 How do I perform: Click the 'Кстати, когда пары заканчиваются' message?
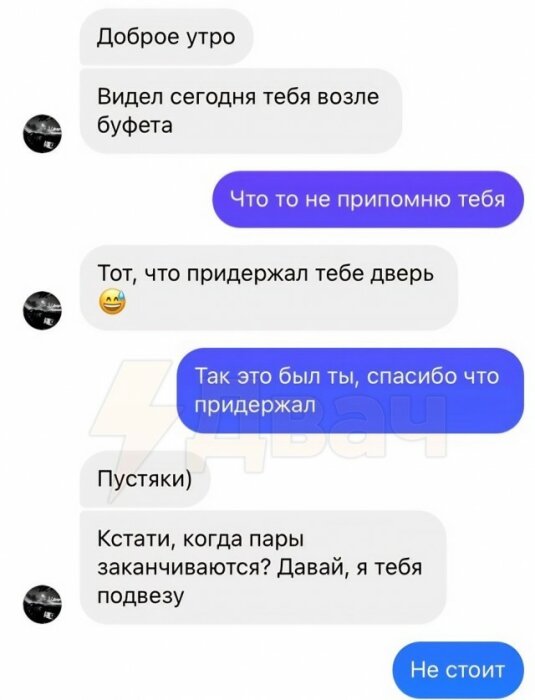tap(263, 567)
